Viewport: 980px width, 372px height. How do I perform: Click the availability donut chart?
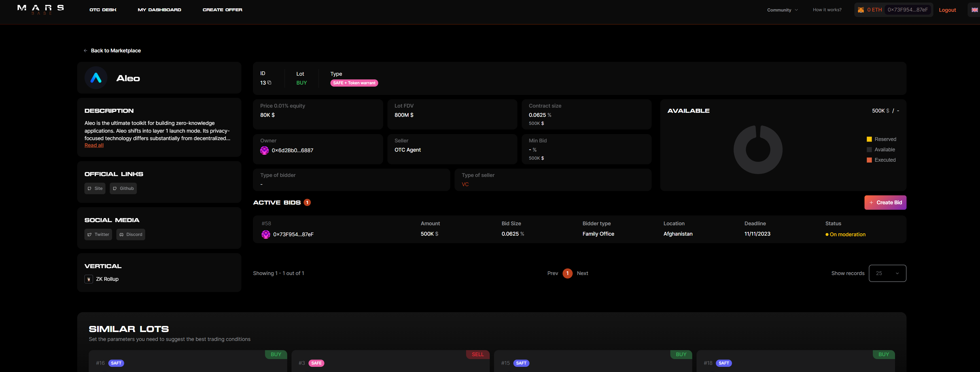(758, 150)
